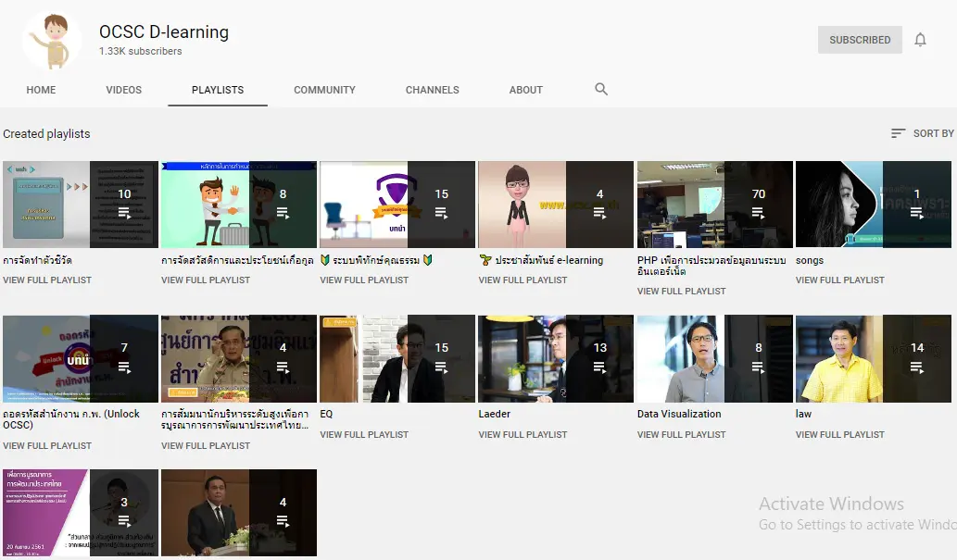Screen dimensions: 957x560
Task: Open the Unlock OCSC playlist thumbnail
Action: [x=81, y=359]
